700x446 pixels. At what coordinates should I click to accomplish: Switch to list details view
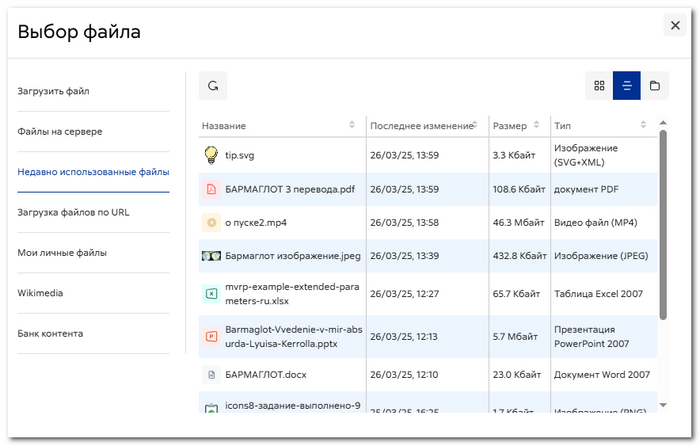626,86
